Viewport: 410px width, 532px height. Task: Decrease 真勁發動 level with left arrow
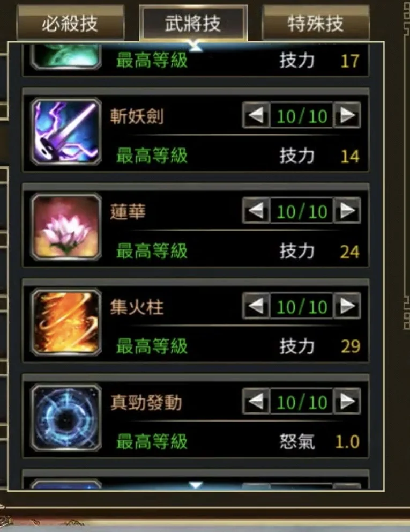pyautogui.click(x=256, y=401)
